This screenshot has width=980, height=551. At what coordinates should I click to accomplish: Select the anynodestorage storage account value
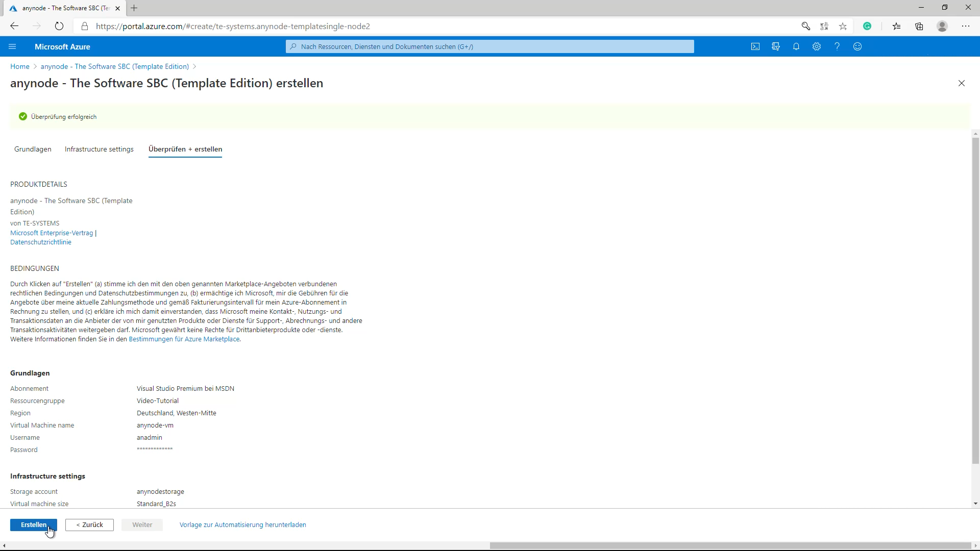(160, 492)
